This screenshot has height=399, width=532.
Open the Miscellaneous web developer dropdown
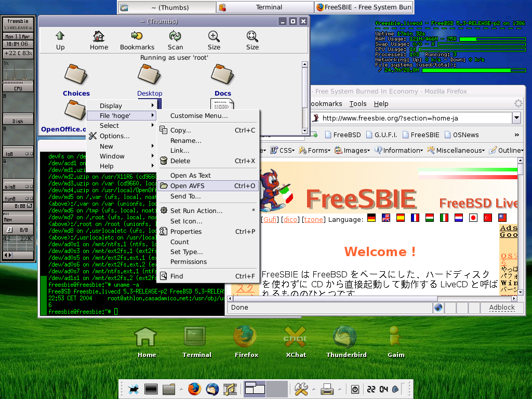(456, 150)
